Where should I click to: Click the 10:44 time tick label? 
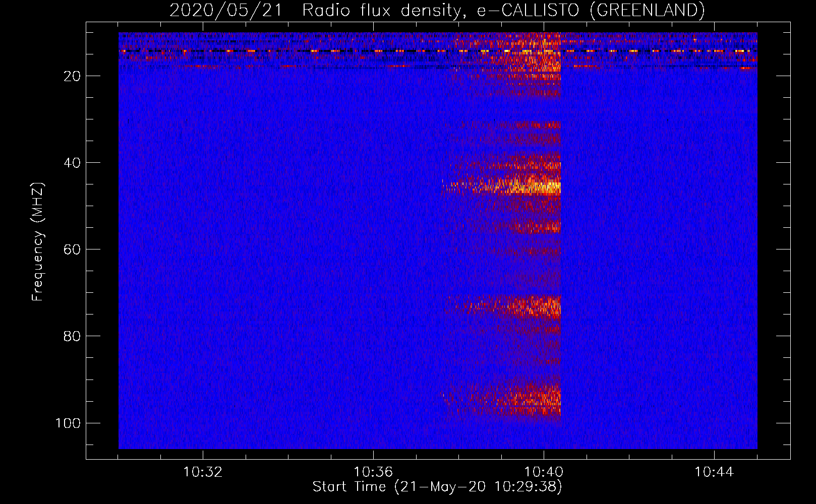pyautogui.click(x=714, y=472)
